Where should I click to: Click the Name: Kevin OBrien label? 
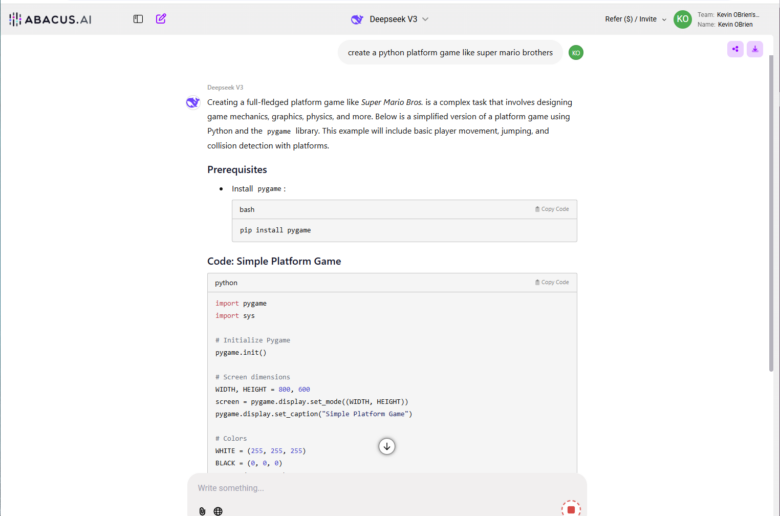tap(725, 24)
